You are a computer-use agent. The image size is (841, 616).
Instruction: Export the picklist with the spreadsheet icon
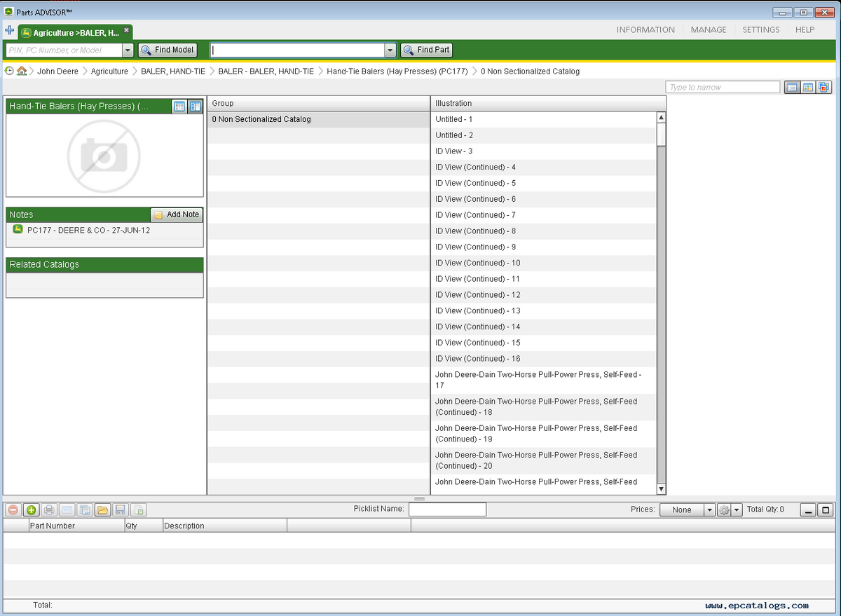point(139,510)
